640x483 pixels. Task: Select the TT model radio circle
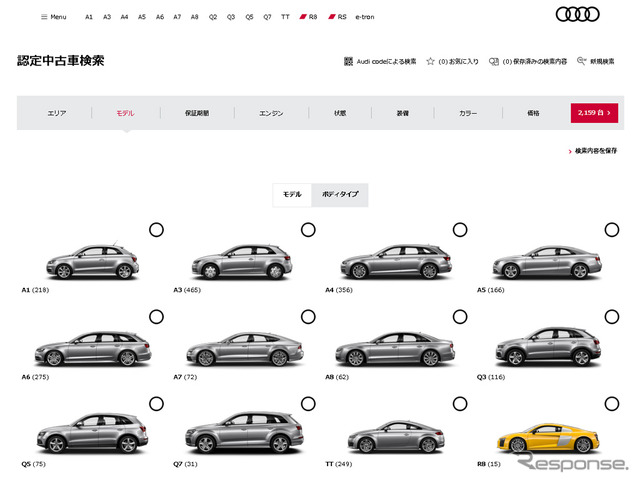(460, 404)
